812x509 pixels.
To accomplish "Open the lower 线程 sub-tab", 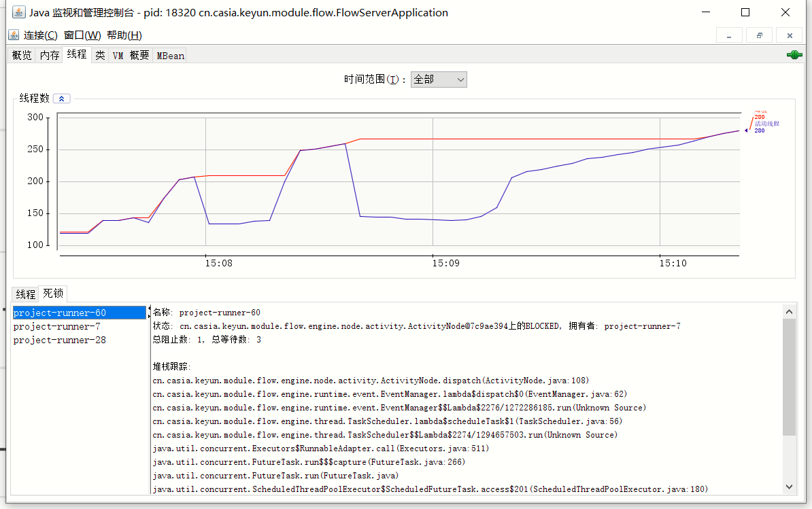I will click(x=25, y=294).
